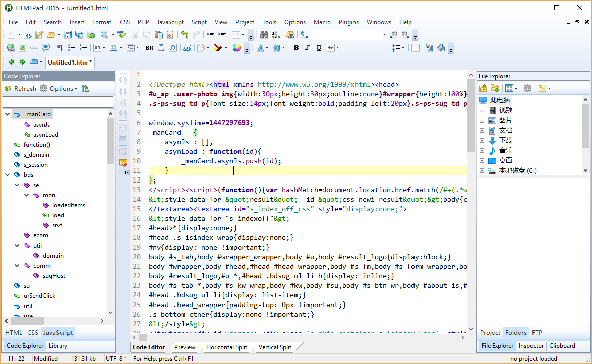The width and height of the screenshot is (592, 364).
Task: Switch to the Horizontal Split tab
Action: pyautogui.click(x=226, y=347)
